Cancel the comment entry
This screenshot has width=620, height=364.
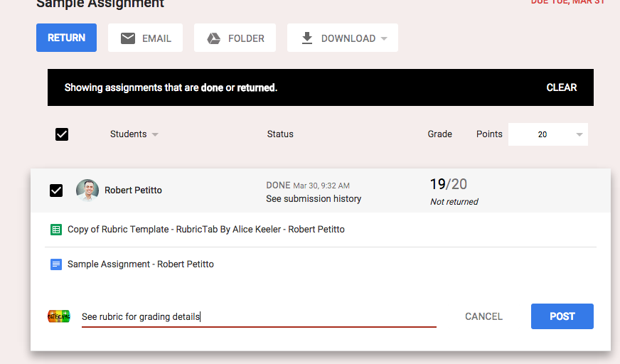pyautogui.click(x=483, y=316)
